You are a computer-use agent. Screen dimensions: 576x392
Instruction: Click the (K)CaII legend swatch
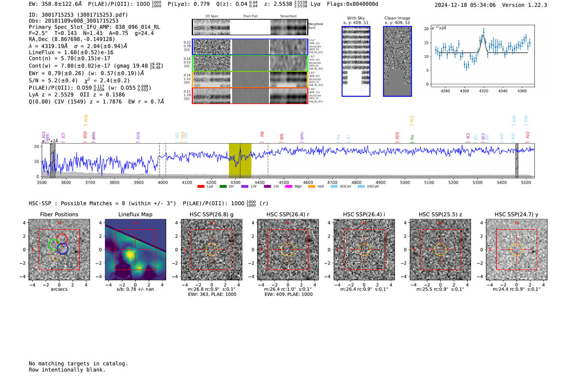click(334, 187)
